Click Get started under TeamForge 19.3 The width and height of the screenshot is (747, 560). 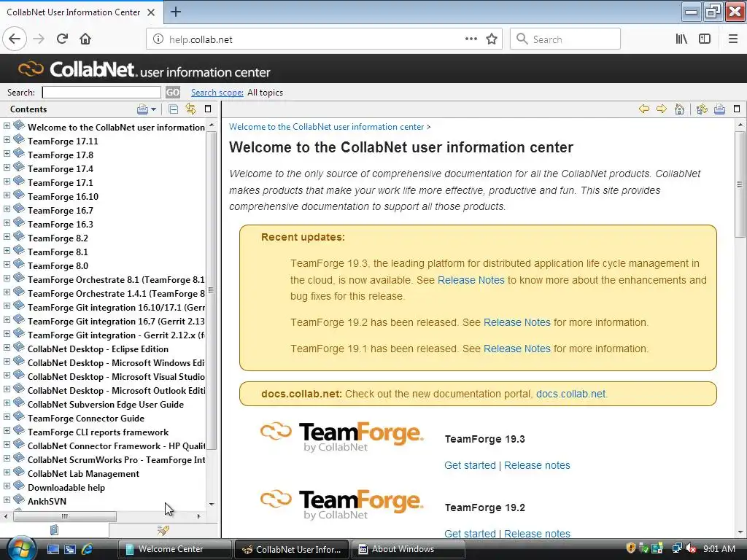470,465
